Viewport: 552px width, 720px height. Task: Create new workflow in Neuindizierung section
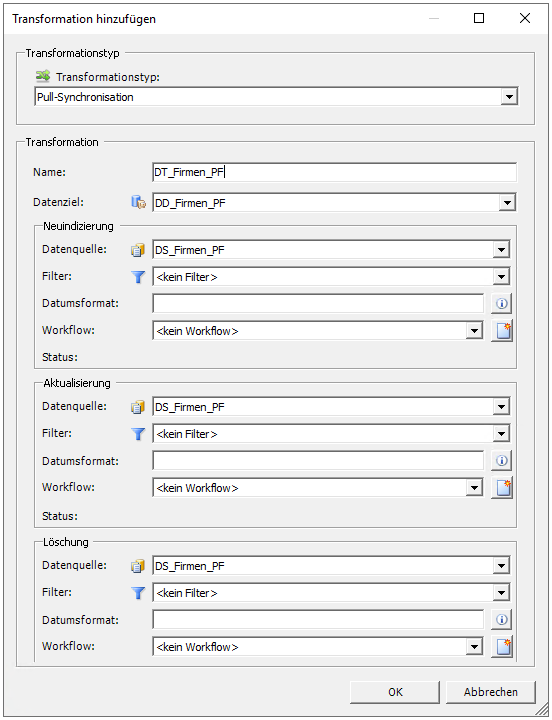(x=501, y=331)
